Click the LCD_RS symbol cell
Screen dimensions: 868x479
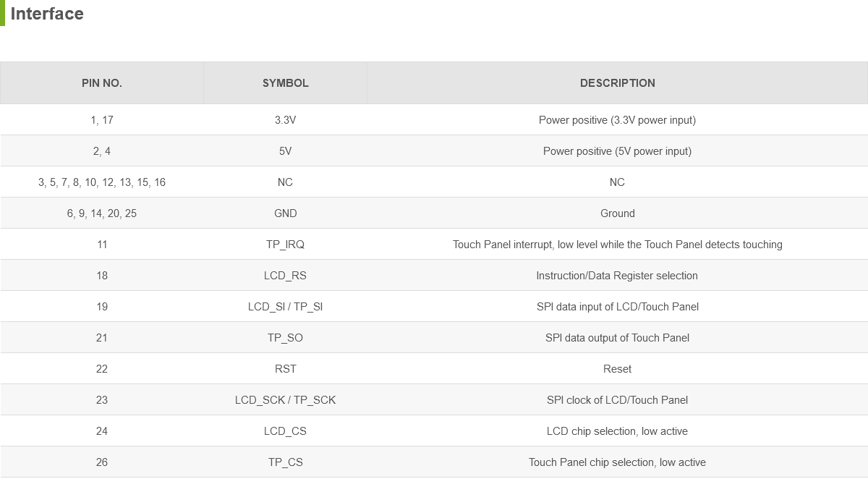click(x=285, y=276)
